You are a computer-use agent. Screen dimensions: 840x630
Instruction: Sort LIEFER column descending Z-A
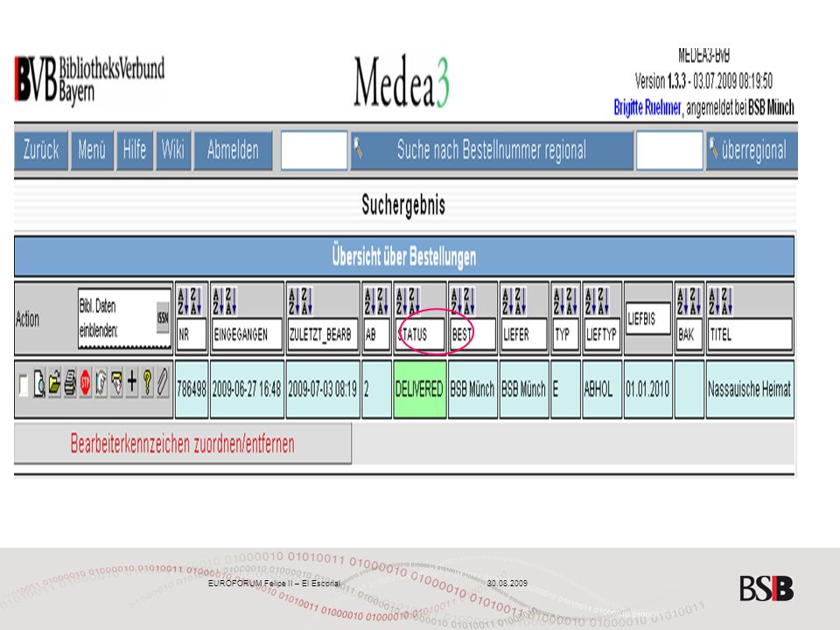[x=520, y=301]
